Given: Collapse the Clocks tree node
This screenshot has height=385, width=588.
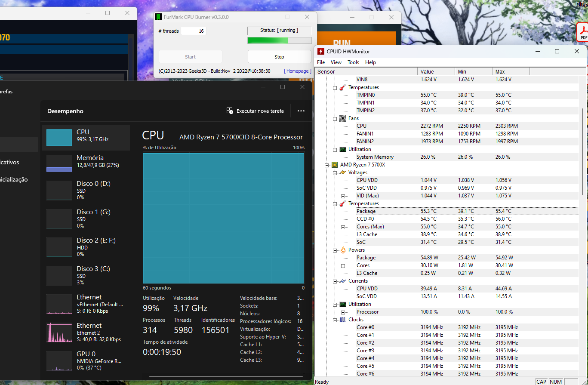Looking at the screenshot, I should [335, 320].
